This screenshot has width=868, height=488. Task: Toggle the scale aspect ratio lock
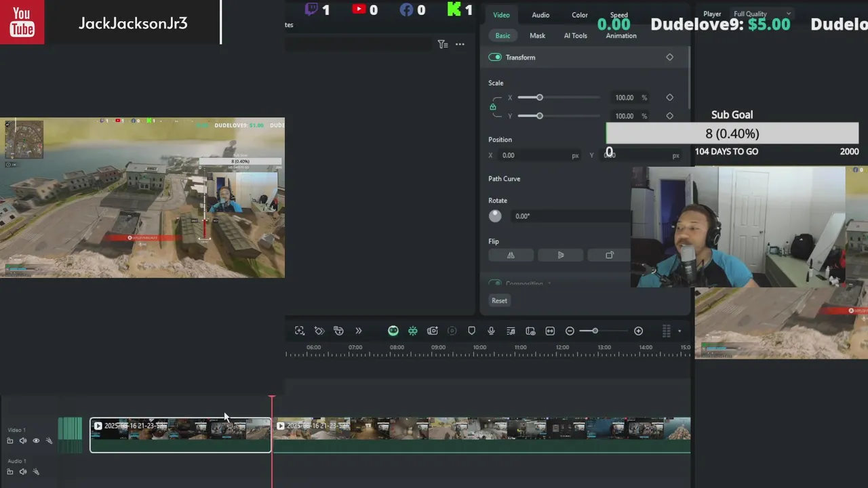[493, 107]
